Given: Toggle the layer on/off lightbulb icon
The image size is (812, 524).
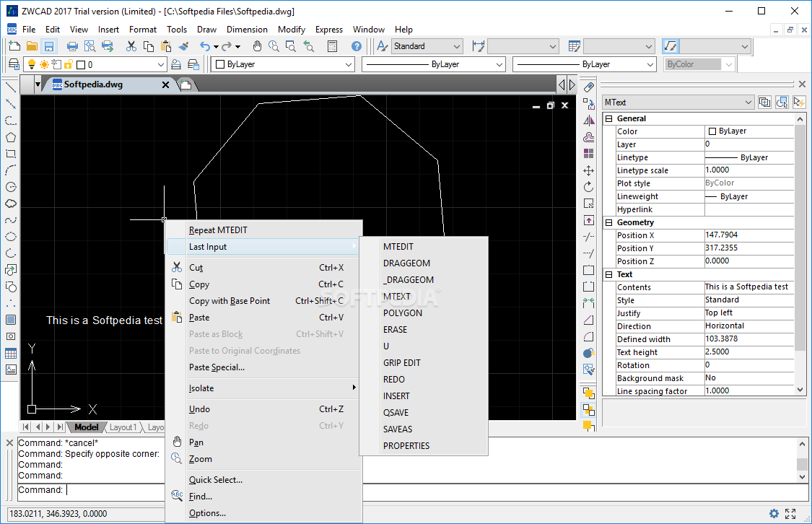Looking at the screenshot, I should [32, 64].
